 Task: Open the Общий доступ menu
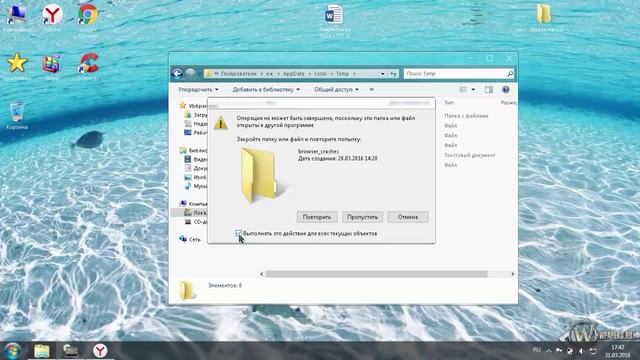coord(336,89)
